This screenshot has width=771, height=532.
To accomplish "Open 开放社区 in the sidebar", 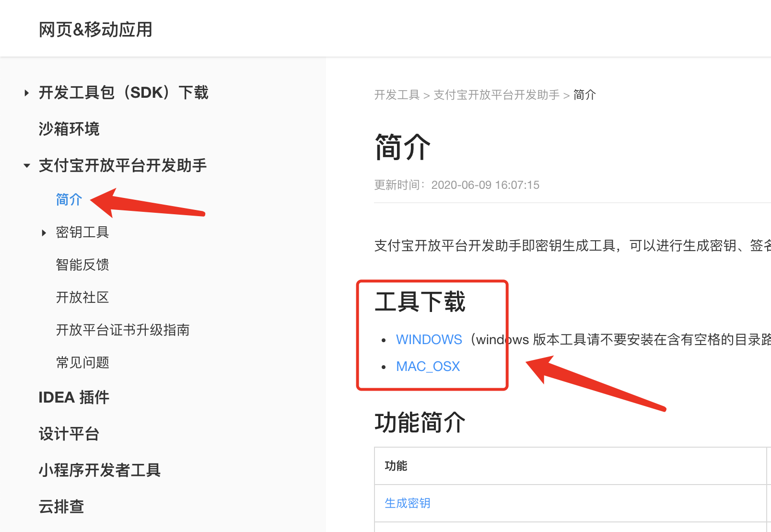I will pos(82,297).
